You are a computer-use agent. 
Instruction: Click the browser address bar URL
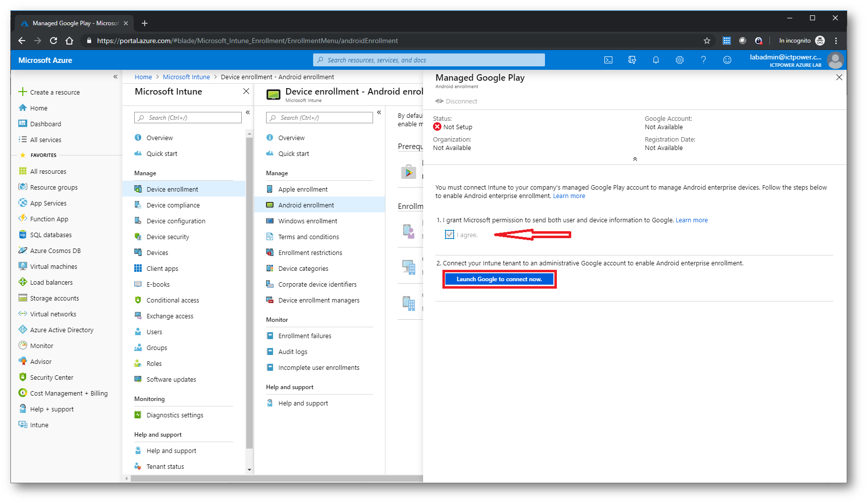(248, 41)
